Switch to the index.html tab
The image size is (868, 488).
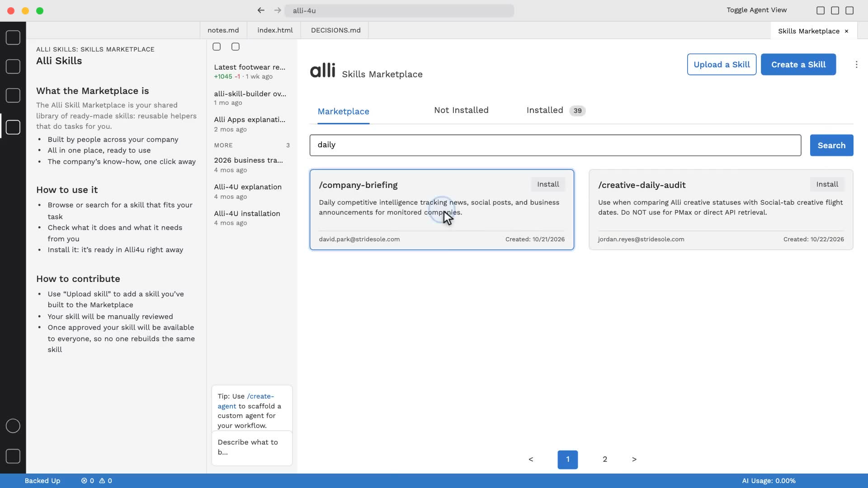pos(275,30)
